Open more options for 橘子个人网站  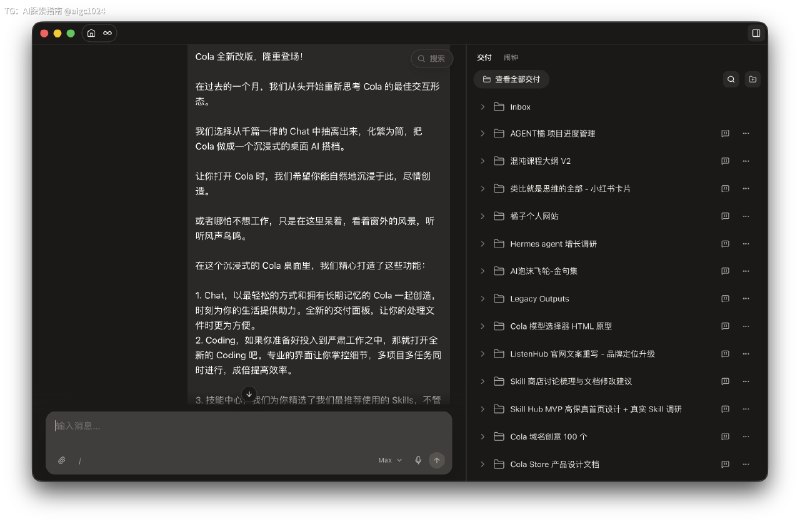(746, 216)
